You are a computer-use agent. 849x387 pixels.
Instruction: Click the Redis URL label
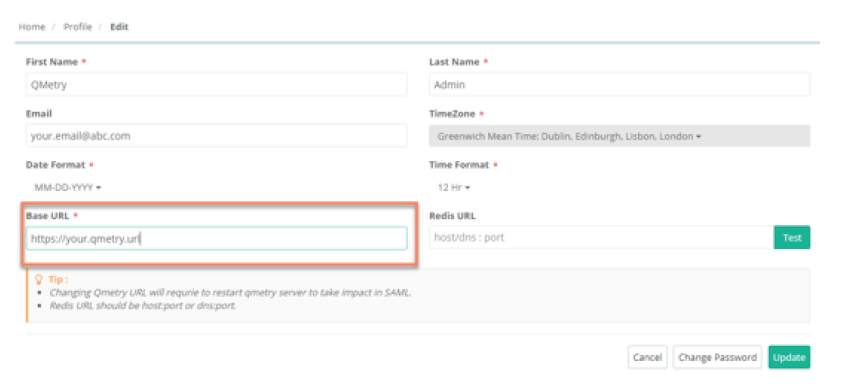[x=452, y=215]
